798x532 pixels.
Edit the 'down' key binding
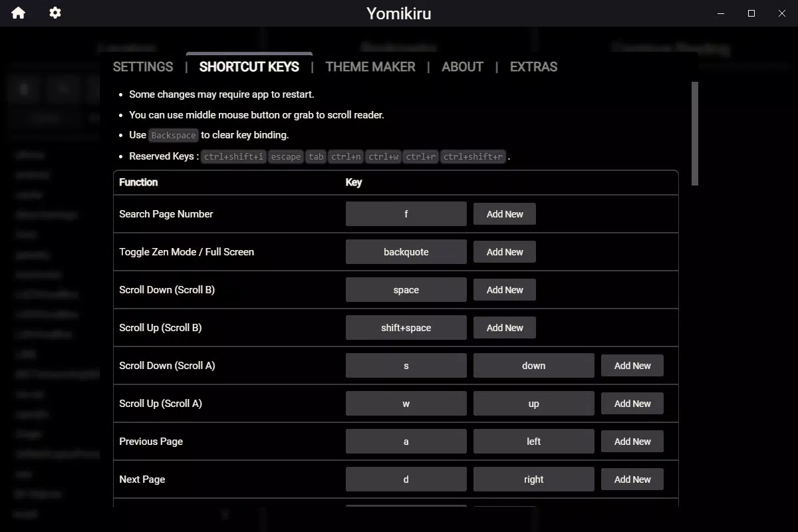click(534, 366)
